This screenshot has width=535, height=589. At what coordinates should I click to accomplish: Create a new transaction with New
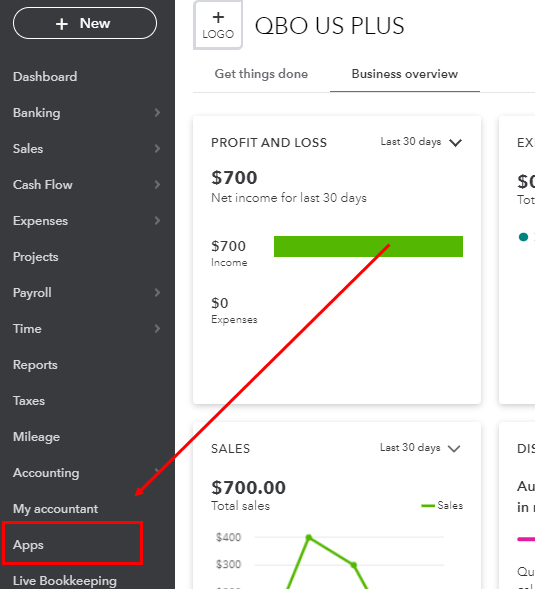[85, 23]
